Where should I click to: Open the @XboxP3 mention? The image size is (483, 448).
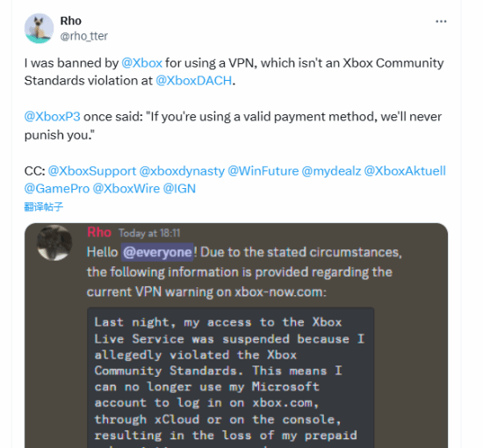pos(53,117)
